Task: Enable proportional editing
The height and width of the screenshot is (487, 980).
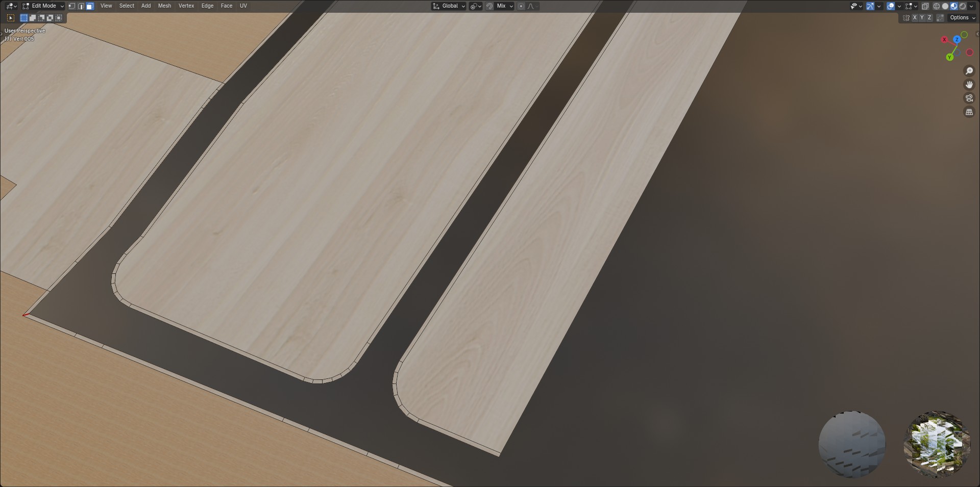Action: pos(521,6)
